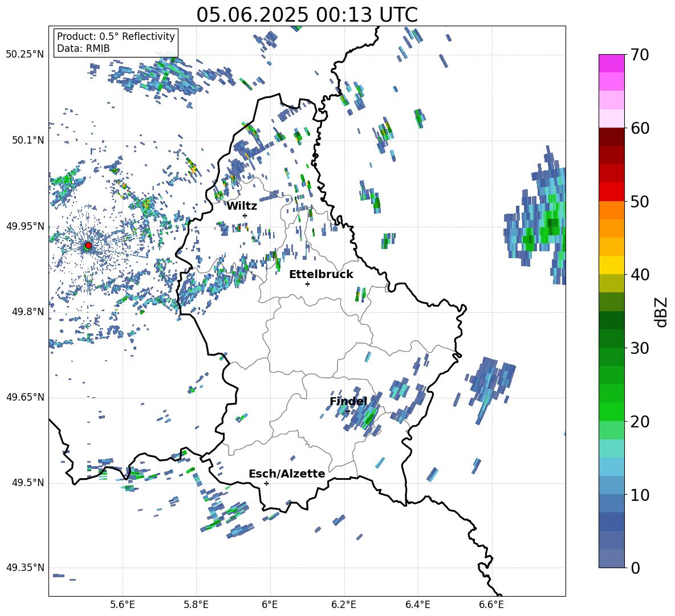Click the 6.2°E longitude label
This screenshot has width=675, height=616.
coord(344,605)
